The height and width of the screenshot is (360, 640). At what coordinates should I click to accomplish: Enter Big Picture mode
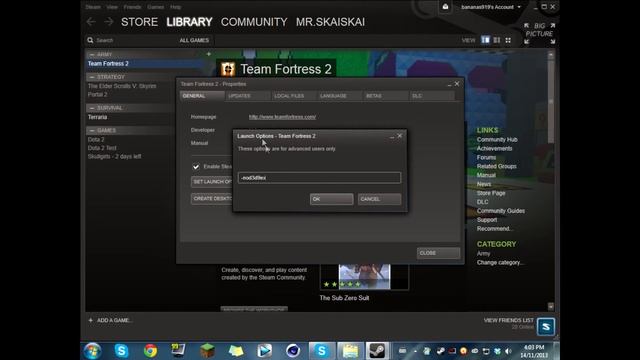coord(539,33)
